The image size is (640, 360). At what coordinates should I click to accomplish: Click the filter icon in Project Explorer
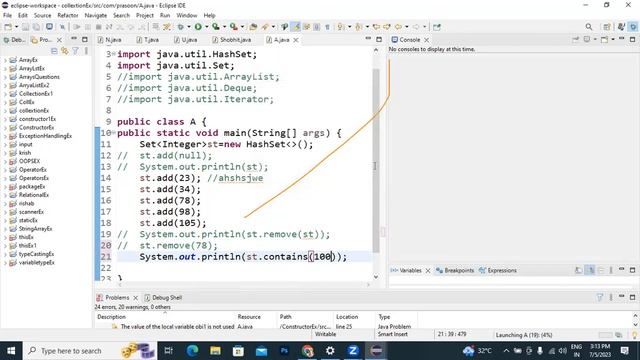[x=76, y=51]
